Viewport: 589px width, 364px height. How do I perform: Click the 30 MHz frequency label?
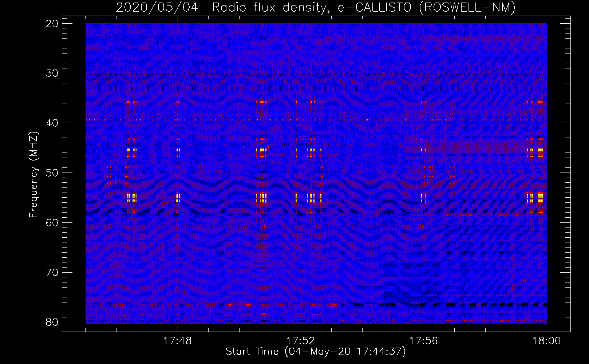click(52, 74)
